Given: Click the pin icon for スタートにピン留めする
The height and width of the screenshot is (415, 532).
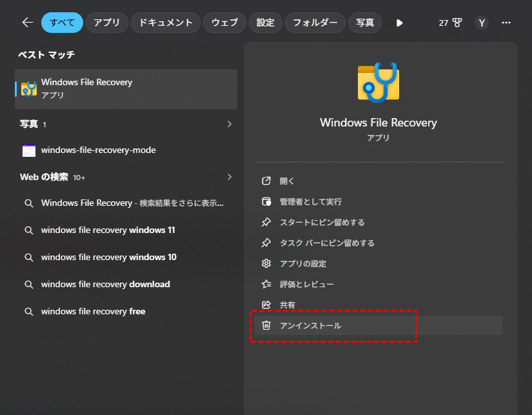Looking at the screenshot, I should point(266,222).
